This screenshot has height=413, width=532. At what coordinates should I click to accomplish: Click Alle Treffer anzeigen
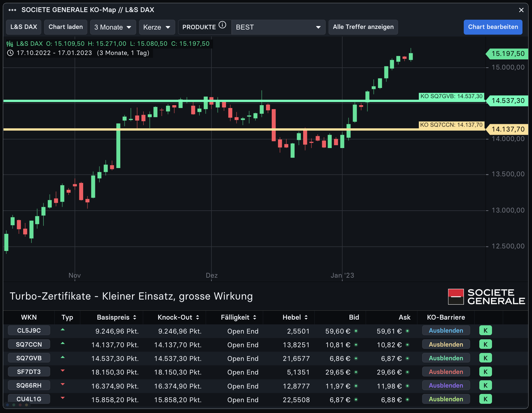pos(363,27)
